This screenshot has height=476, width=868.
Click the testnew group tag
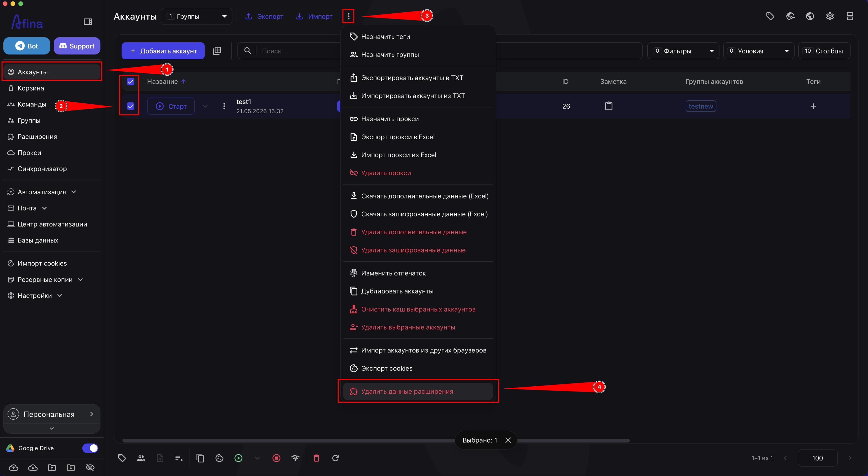pos(701,106)
